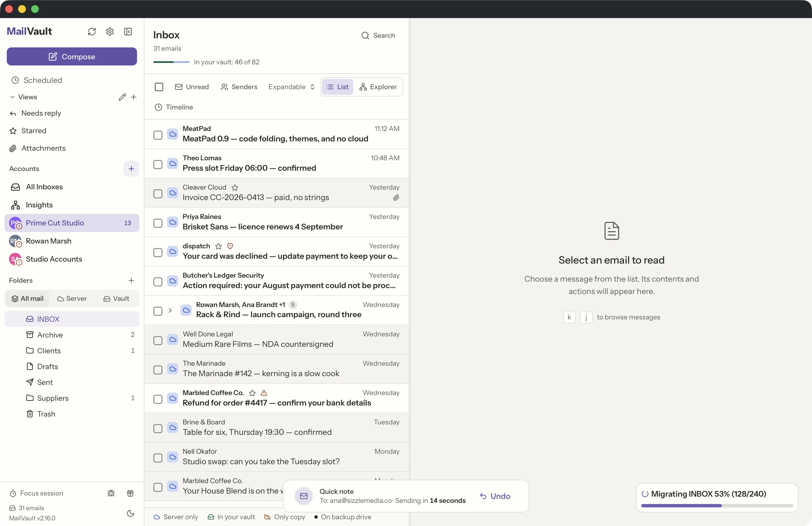The width and height of the screenshot is (812, 526).
Task: Check the Butcher's Ledger Security email checkbox
Action: 158,282
